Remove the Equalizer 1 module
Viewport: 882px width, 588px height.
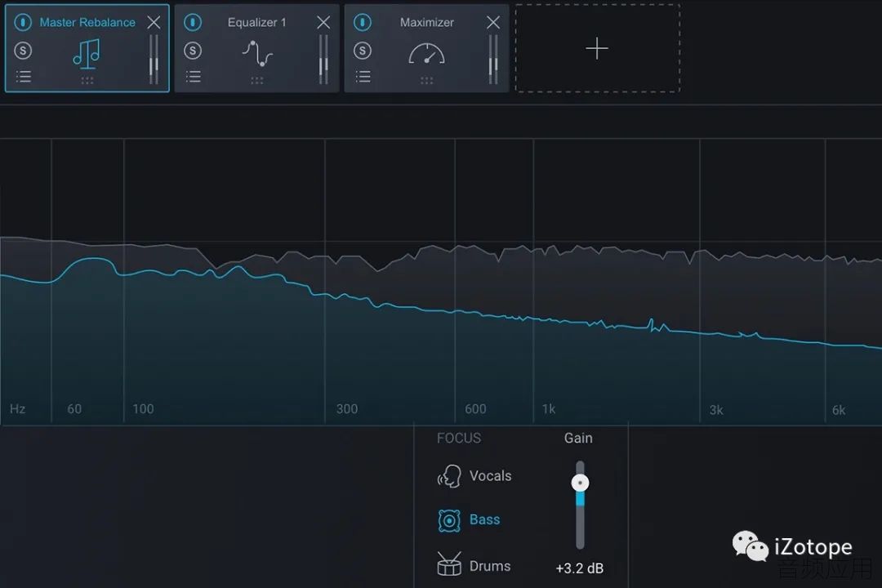pos(323,23)
